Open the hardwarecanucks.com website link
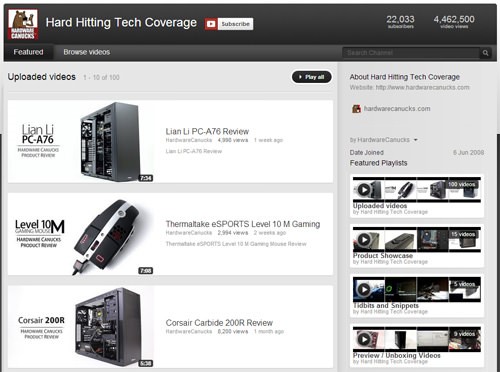 397,109
